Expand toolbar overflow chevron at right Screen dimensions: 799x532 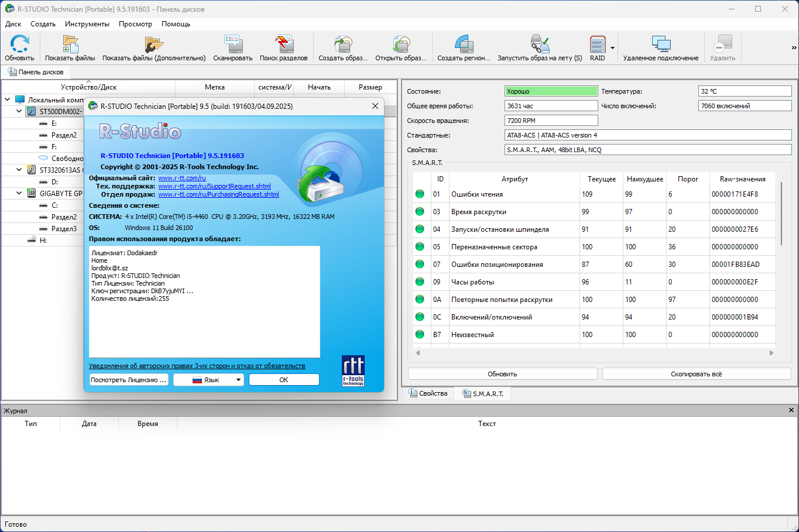pyautogui.click(x=794, y=47)
